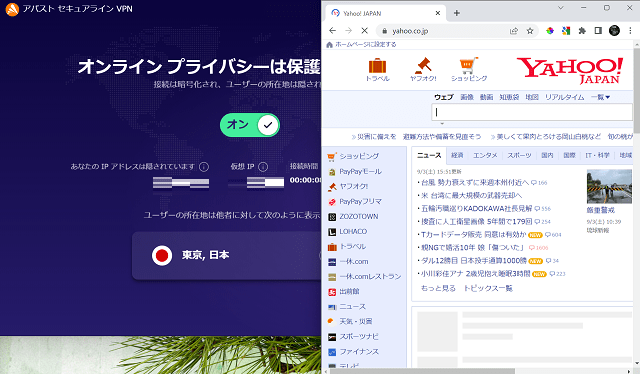This screenshot has width=640, height=374.
Task: Select the IT・科学 news tab
Action: [x=597, y=155]
